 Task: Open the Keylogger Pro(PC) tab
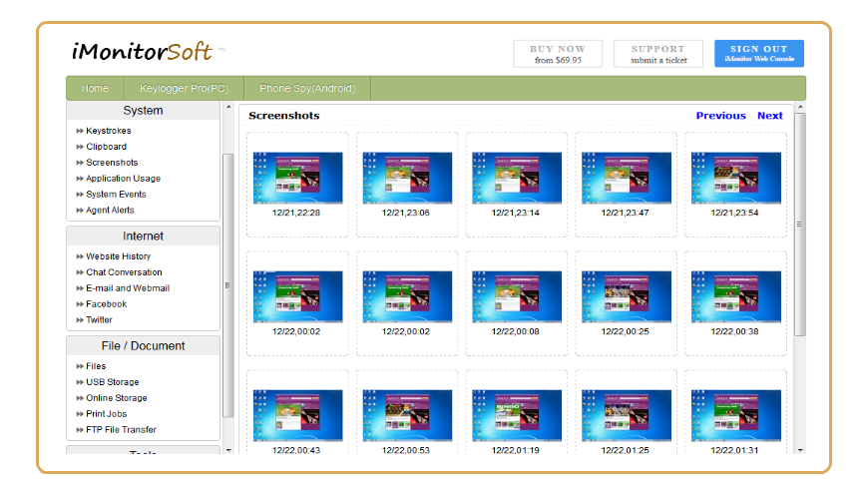[x=184, y=88]
